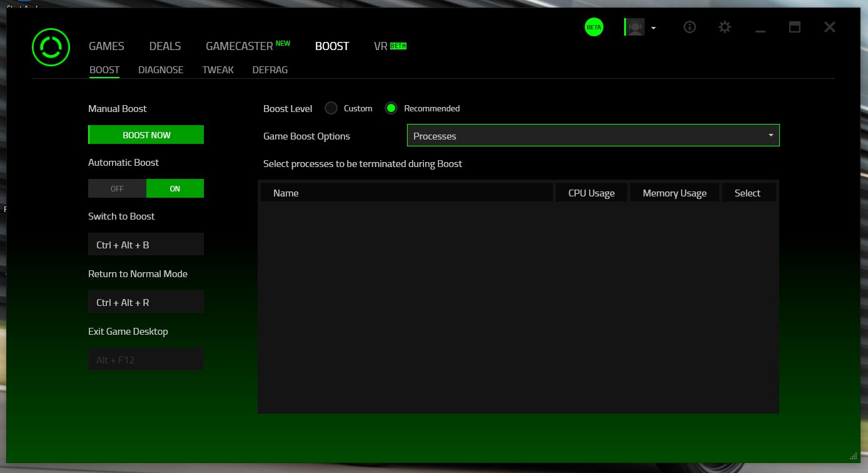Screen dimensions: 868x473
Task: Click the info icon in the title bar
Action: [689, 27]
